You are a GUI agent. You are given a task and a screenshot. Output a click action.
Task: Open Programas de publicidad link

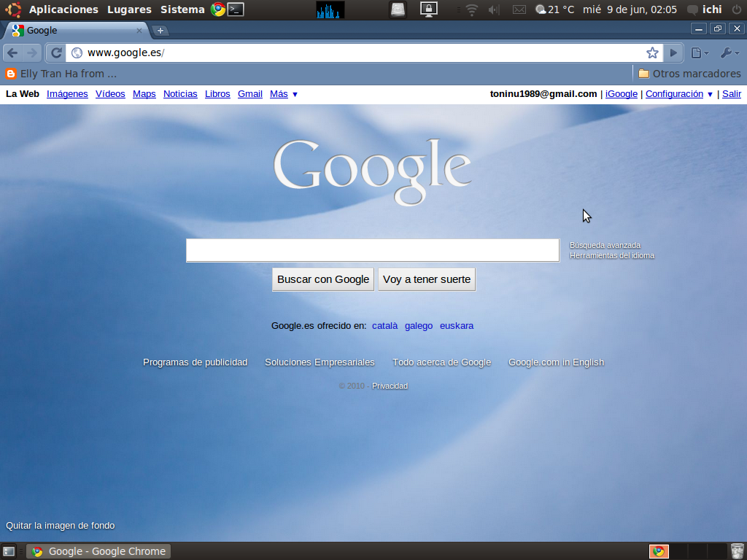196,362
